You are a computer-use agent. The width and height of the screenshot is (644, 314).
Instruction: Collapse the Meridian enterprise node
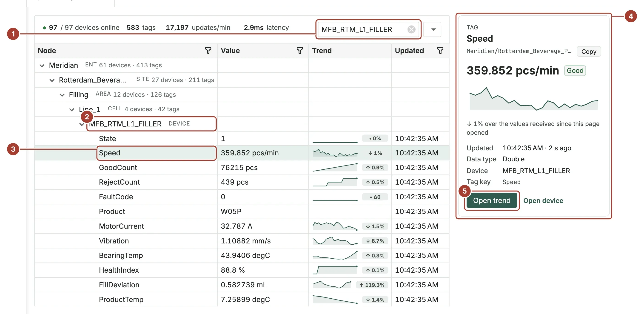pyautogui.click(x=42, y=66)
